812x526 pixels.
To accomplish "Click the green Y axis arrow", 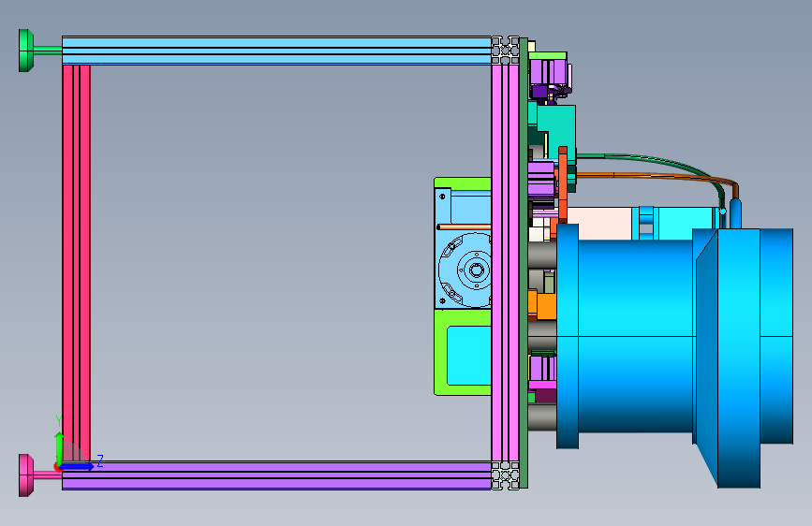I will [x=60, y=448].
